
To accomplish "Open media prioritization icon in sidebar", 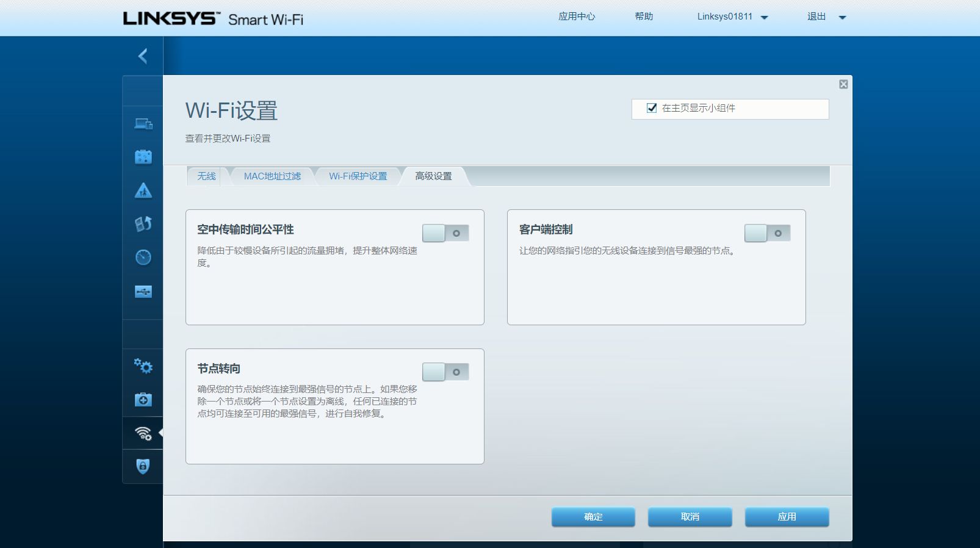I will coord(143,224).
